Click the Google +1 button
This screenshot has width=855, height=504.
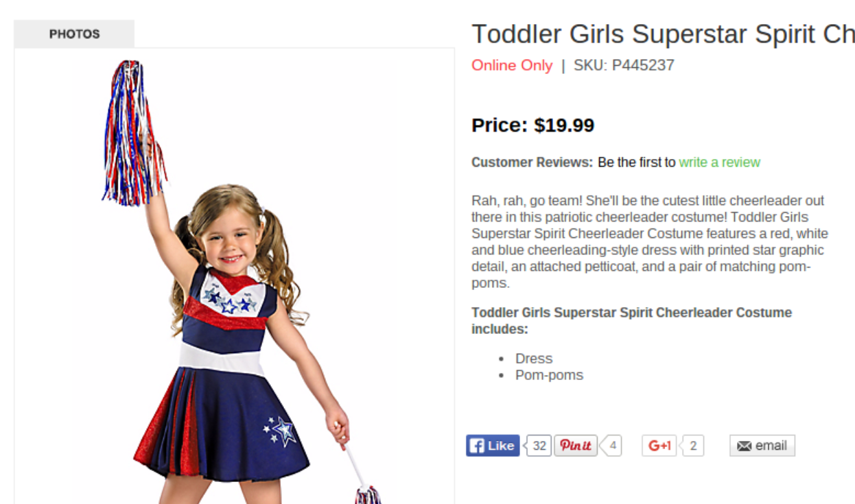[659, 446]
